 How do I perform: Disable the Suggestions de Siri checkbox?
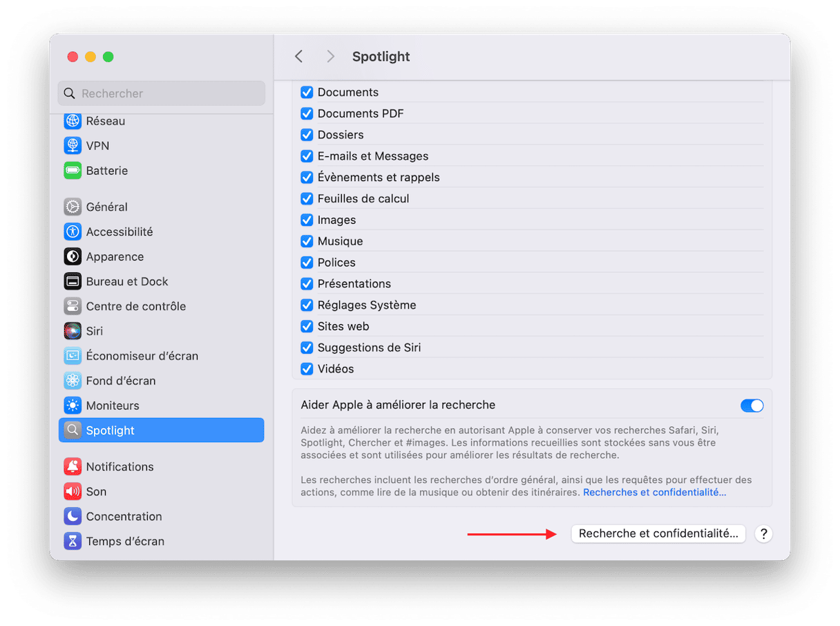pos(307,348)
